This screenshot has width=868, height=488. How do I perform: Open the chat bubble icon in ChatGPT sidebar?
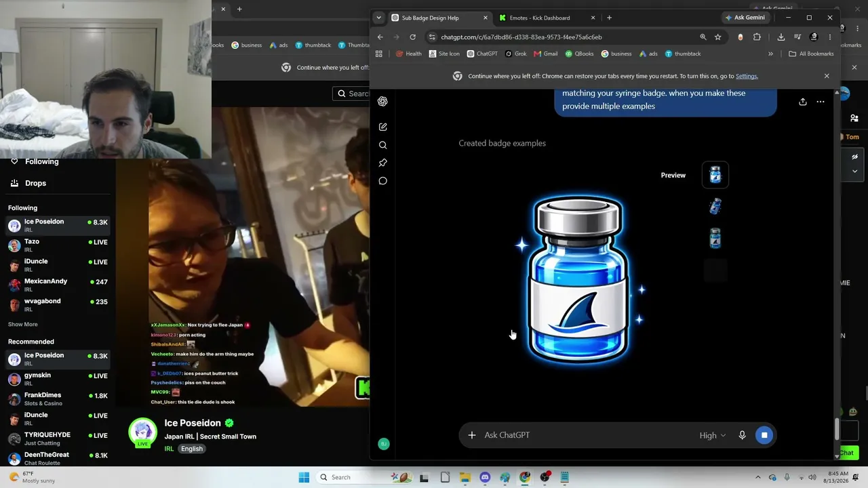(x=382, y=181)
